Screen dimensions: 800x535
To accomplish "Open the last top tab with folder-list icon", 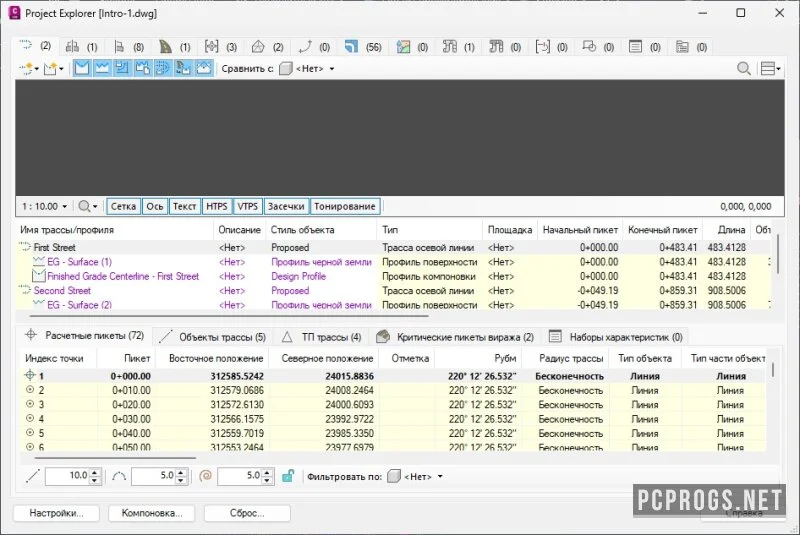I will [691, 47].
